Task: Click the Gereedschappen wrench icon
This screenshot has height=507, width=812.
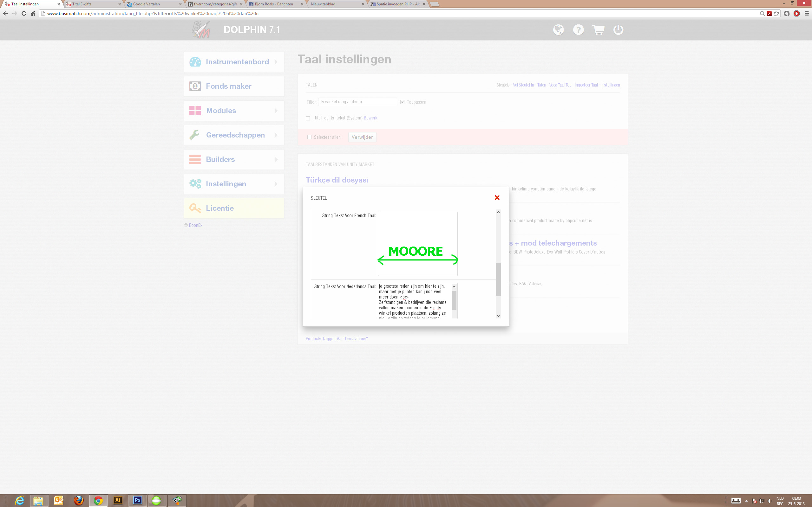Action: [x=195, y=135]
